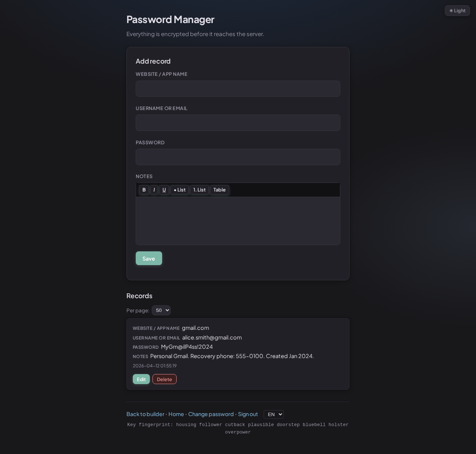Viewport: 476px width, 454px height.
Task: Insert a bulleted list in notes
Action: point(180,190)
